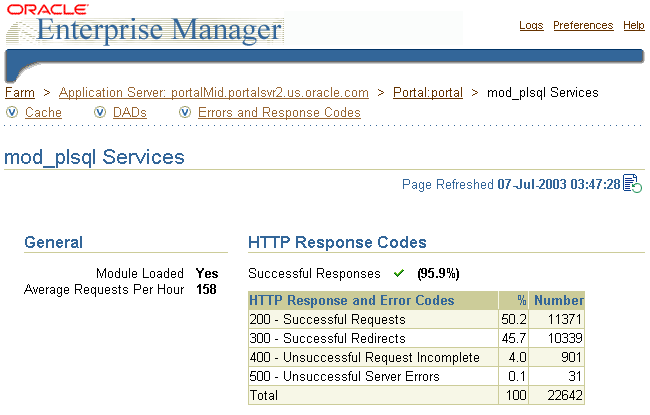Click the number cell 10339

556,338
